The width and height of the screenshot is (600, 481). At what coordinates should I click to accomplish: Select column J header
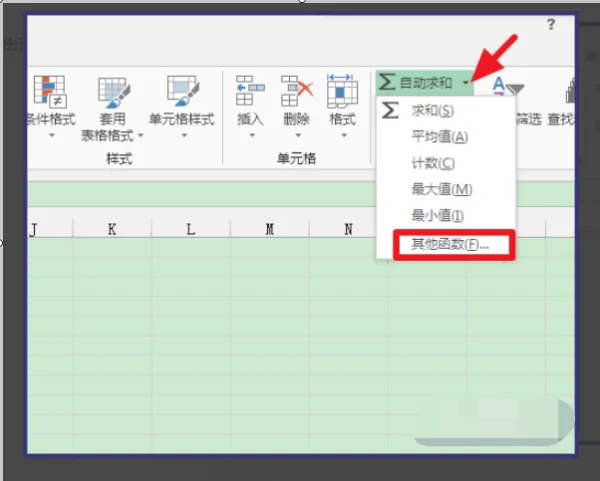pyautogui.click(x=50, y=229)
